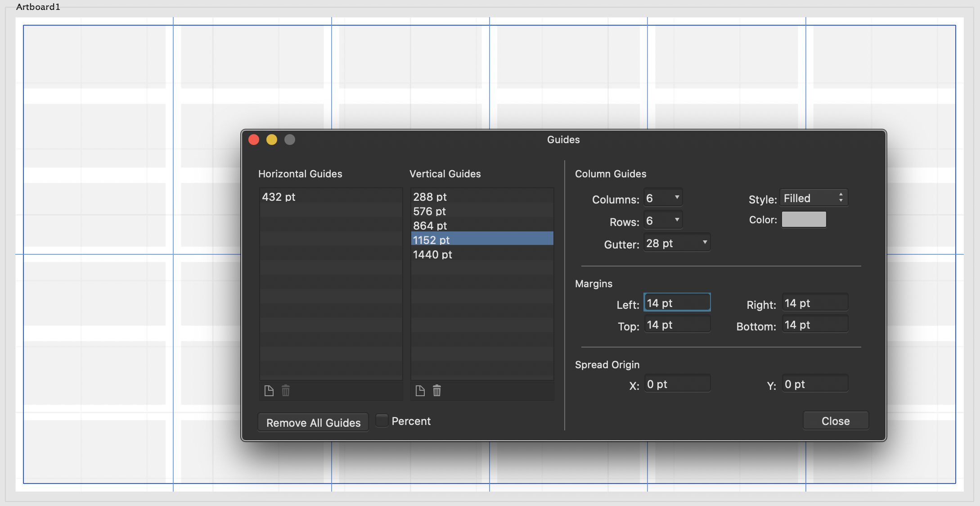Open the Columns dropdown arrow
The image size is (980, 506).
677,198
